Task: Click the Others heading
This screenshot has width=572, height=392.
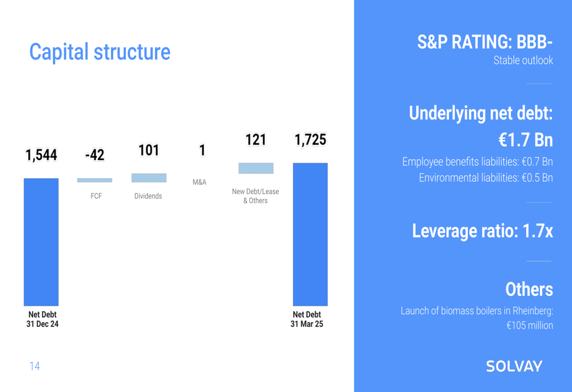Action: click(x=529, y=290)
